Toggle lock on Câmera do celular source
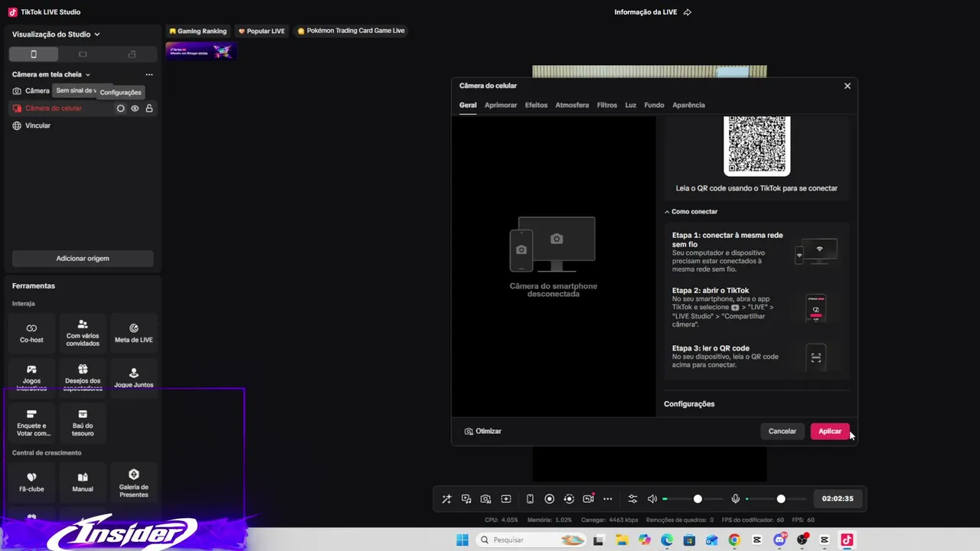The height and width of the screenshot is (551, 980). pyautogui.click(x=149, y=109)
